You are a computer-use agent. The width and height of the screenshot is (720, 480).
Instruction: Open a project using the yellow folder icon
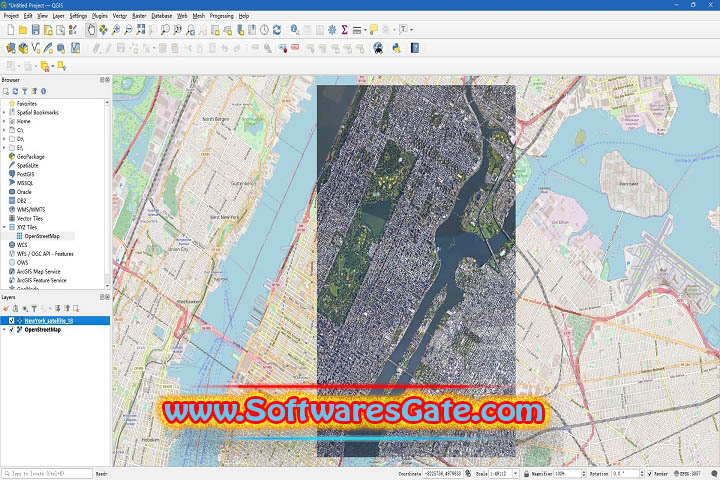pos(23,30)
